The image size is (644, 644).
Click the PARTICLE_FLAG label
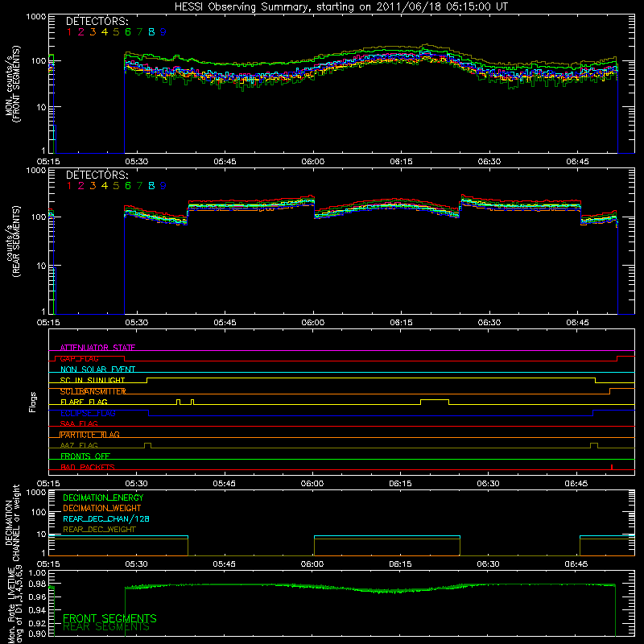pos(90,435)
